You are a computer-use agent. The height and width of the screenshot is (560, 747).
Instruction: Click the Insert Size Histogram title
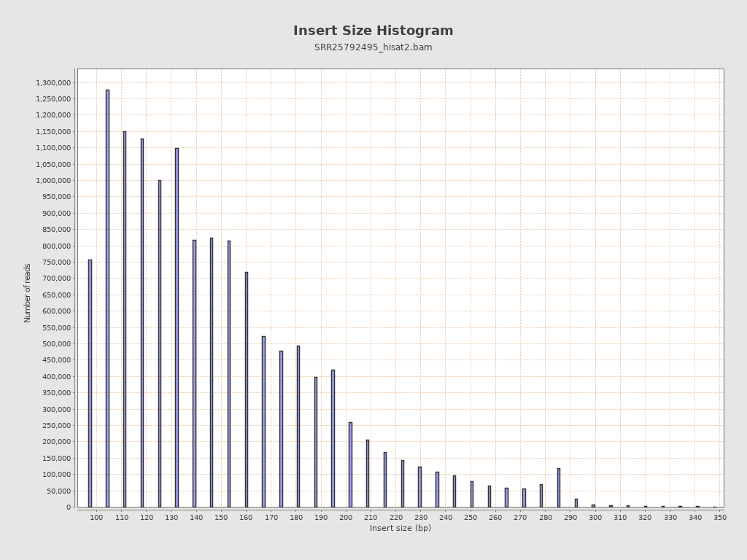pos(373,31)
